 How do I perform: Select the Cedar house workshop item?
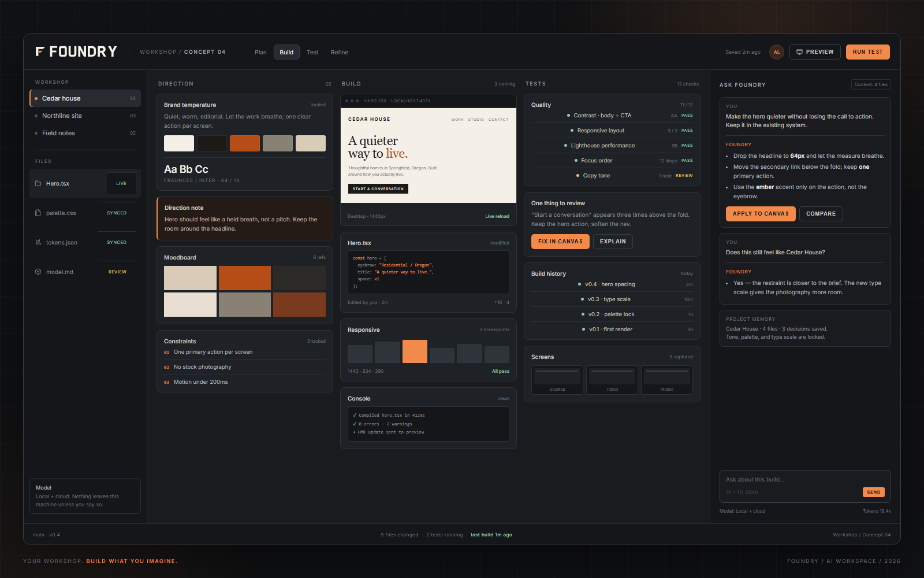click(85, 98)
